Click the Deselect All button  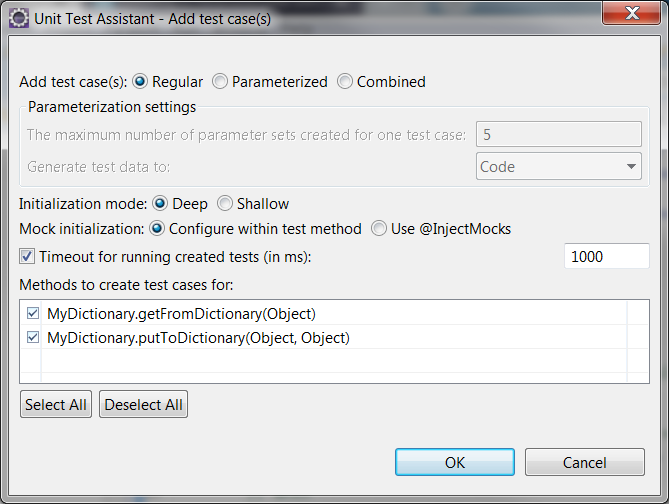click(x=143, y=404)
